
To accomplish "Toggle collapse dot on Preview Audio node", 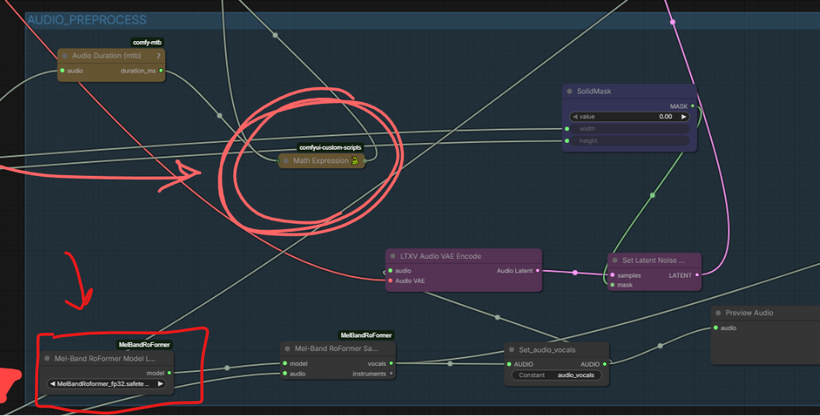I will 719,313.
